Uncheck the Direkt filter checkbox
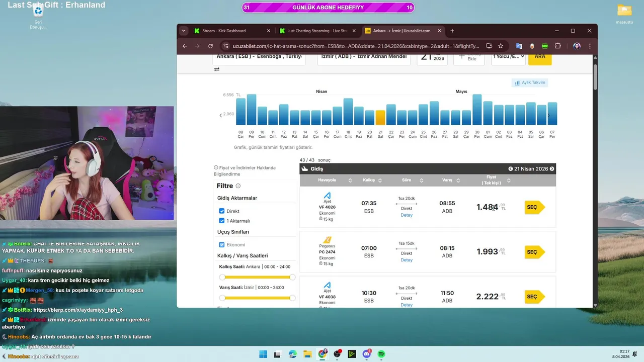The height and width of the screenshot is (362, 644). (222, 211)
